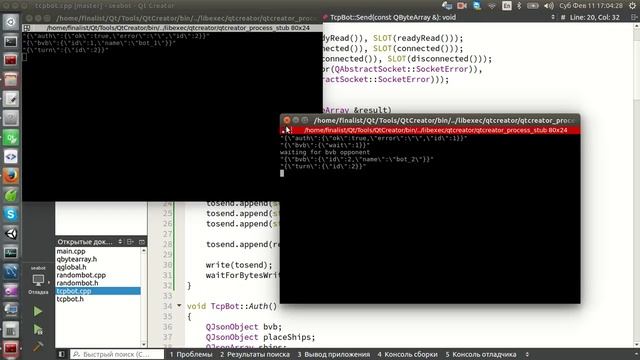Open System Monitor dock icon
Viewport: 640px width, 360px height.
point(11,253)
